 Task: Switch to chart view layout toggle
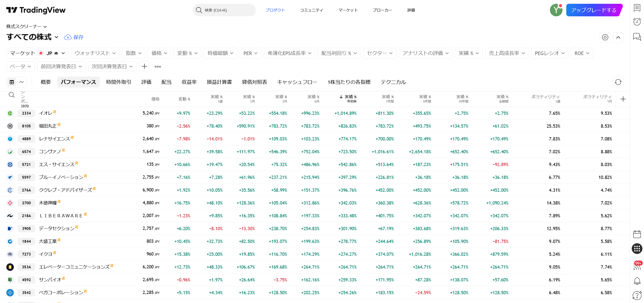click(x=21, y=82)
